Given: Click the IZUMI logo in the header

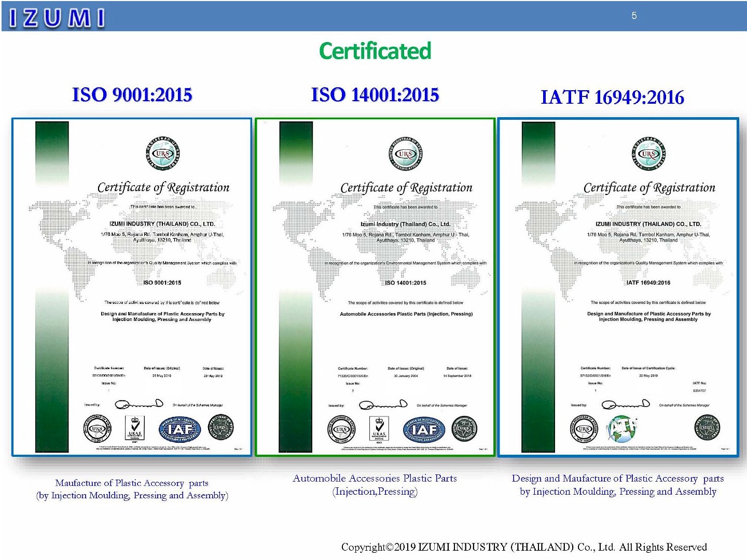Looking at the screenshot, I should (57, 18).
